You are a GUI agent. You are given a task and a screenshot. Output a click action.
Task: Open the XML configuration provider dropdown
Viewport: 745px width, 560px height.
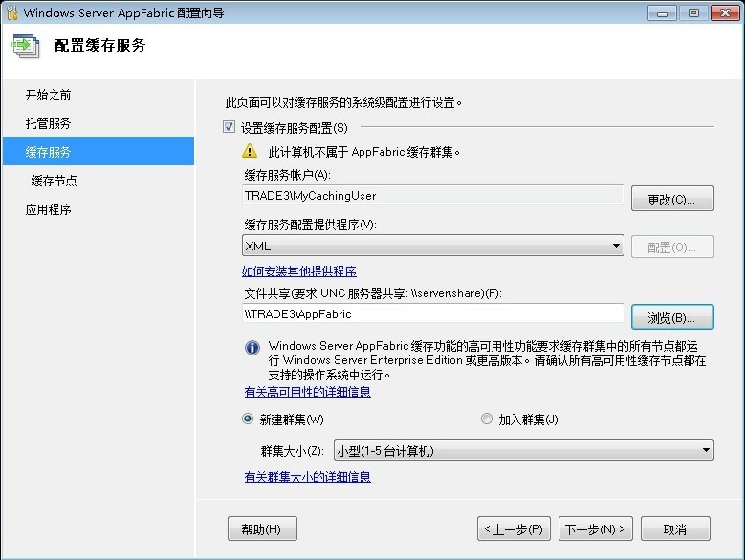(433, 246)
